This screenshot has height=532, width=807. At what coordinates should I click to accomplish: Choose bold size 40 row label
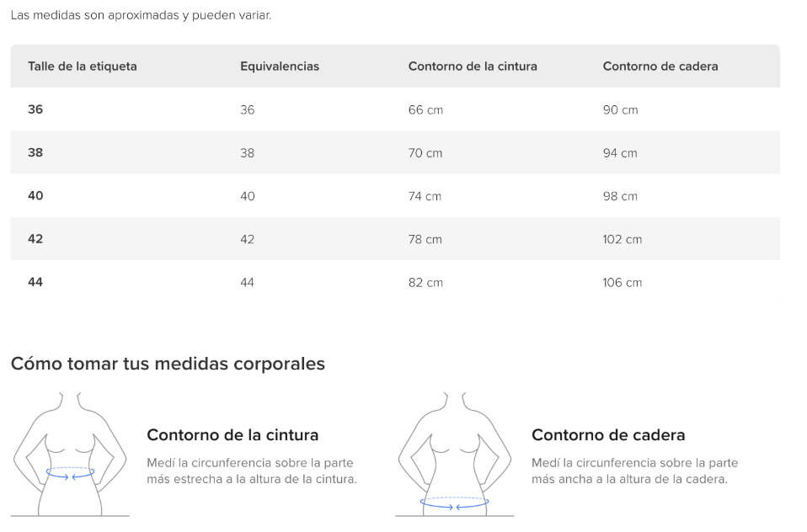coord(35,196)
